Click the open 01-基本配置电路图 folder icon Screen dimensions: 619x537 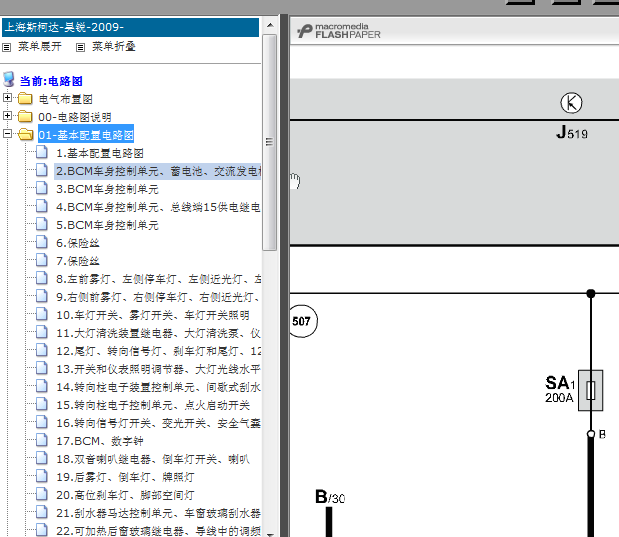(x=26, y=134)
